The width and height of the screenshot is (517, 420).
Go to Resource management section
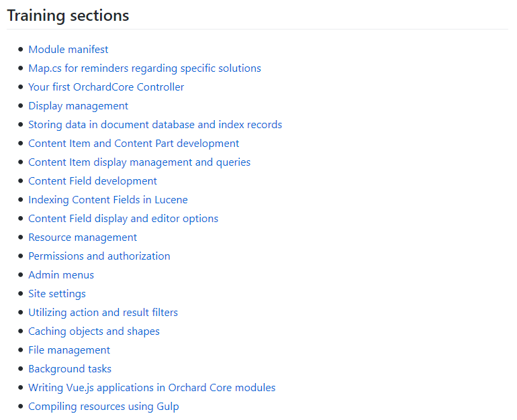pos(83,238)
